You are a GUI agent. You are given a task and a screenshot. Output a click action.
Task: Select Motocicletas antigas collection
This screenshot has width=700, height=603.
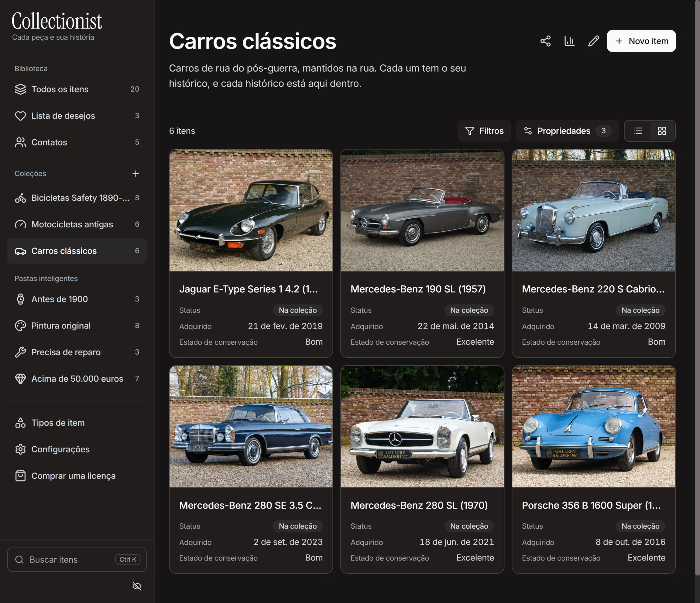pyautogui.click(x=77, y=224)
